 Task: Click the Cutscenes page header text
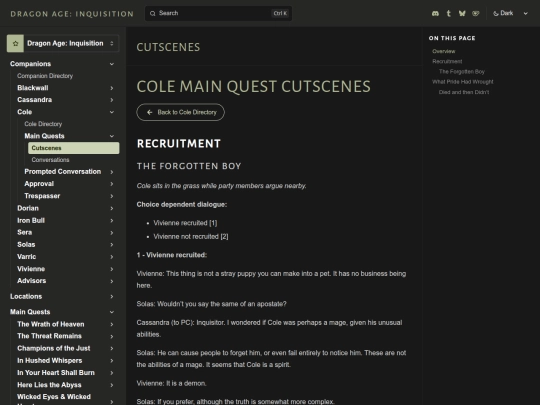pos(168,47)
